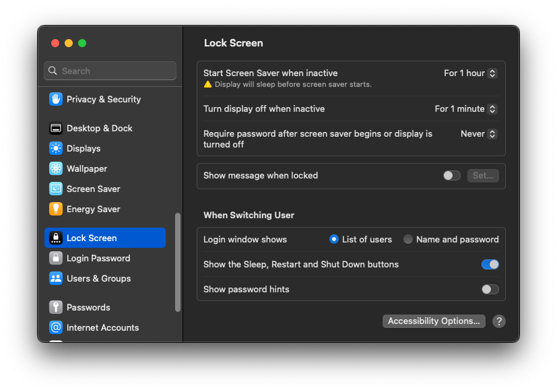The image size is (557, 392).
Task: Enable the Show message when locked switch
Action: [x=451, y=175]
